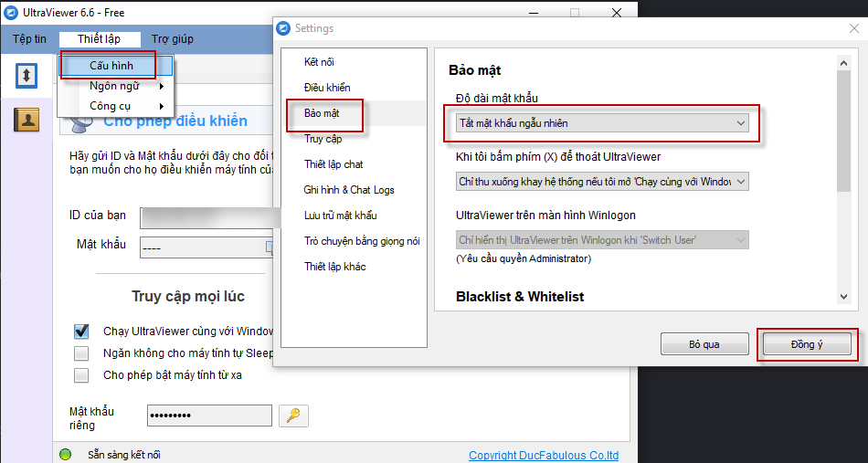Viewport: 868px width, 463px height.
Task: Expand the Công cụ submenu
Action: tap(117, 106)
